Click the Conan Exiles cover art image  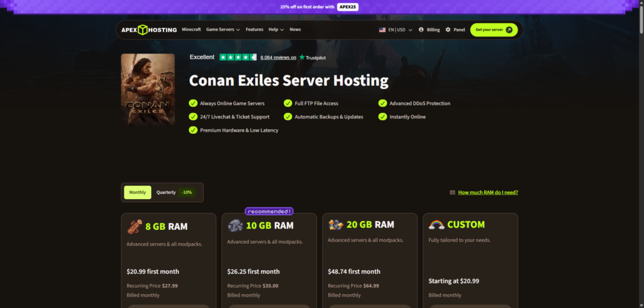pyautogui.click(x=148, y=89)
